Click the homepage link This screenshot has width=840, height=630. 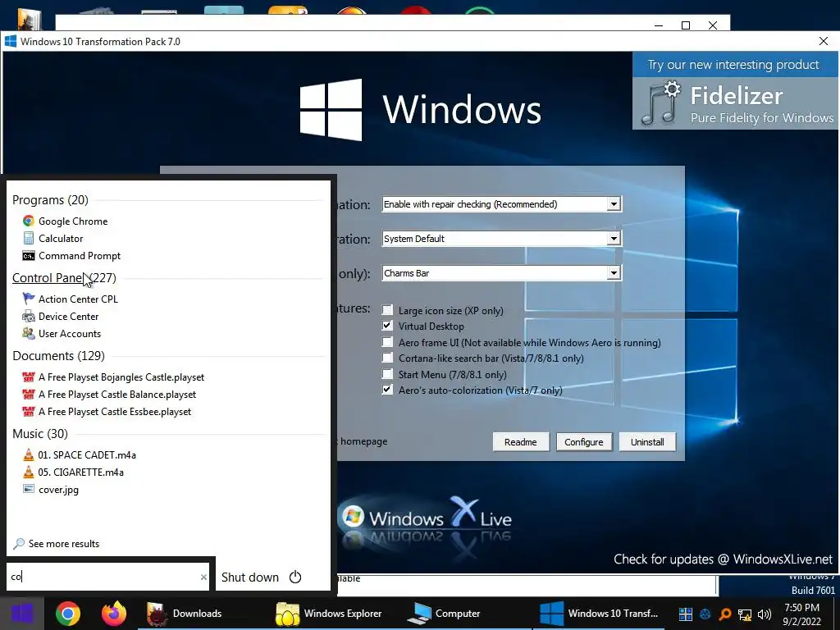pyautogui.click(x=363, y=441)
